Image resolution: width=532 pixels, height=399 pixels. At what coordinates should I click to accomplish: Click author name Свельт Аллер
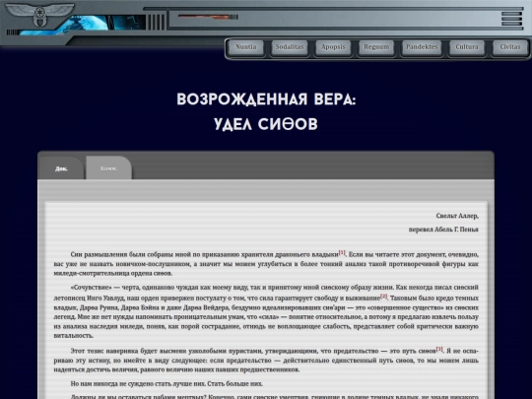click(457, 216)
